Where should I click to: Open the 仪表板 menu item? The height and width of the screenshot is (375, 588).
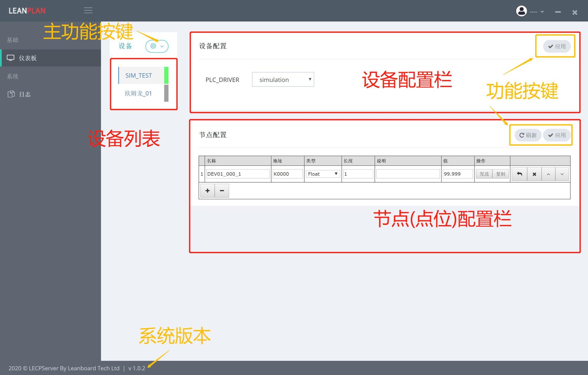coord(51,58)
